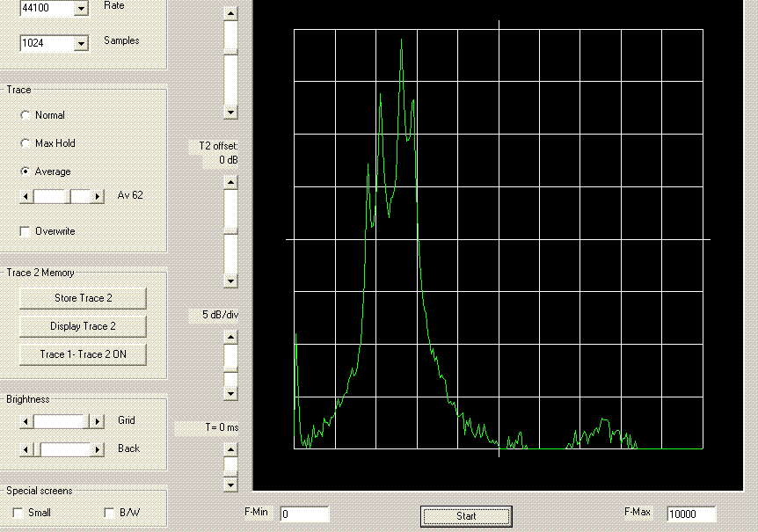This screenshot has width=758, height=532.
Task: Click the Av 62 averaging value
Action: pos(130,195)
